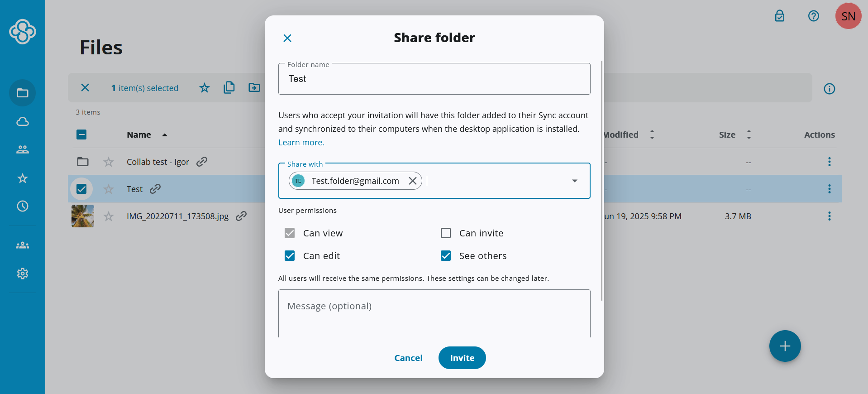Click the copy icon in selection toolbar
868x394 pixels.
229,87
